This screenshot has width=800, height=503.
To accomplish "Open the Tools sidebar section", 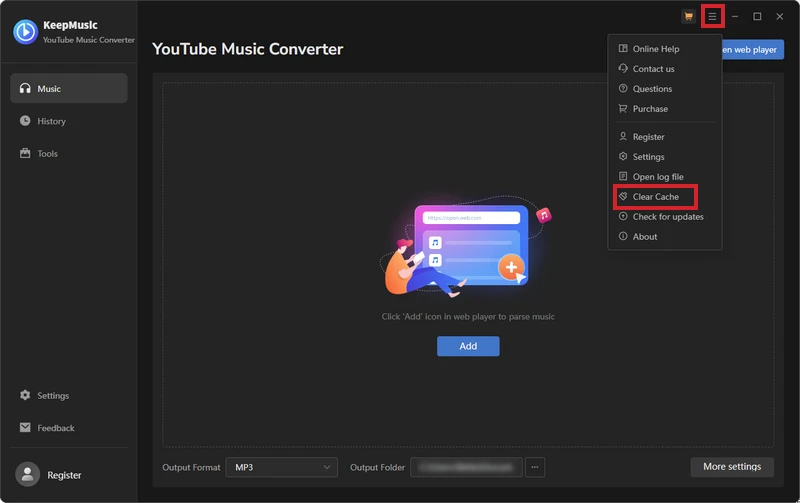I will 69,154.
